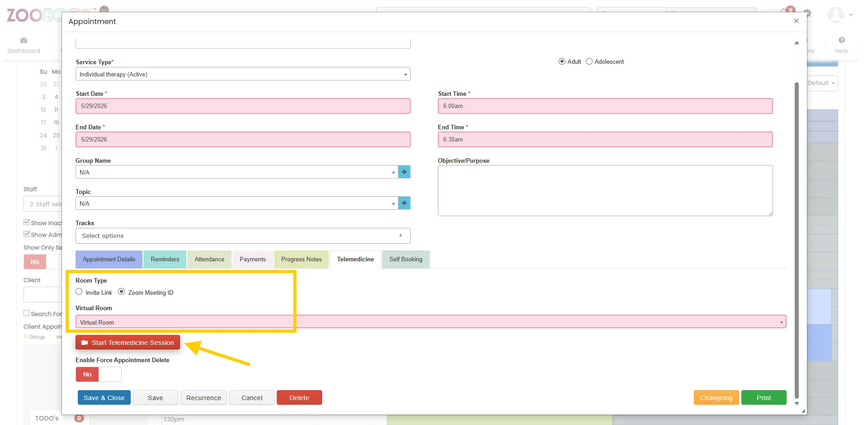Open the Tracks Select options dropdown
868x425 pixels.
pos(243,236)
